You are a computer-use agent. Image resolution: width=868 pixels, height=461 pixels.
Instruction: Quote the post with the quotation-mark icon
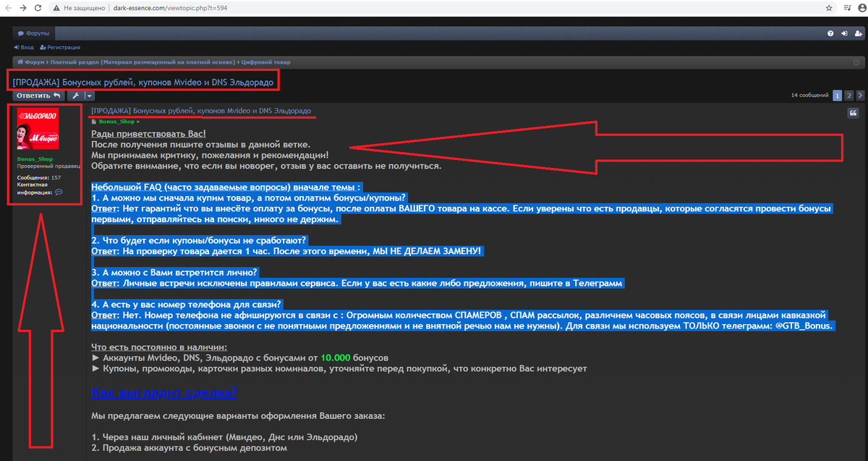(x=853, y=113)
